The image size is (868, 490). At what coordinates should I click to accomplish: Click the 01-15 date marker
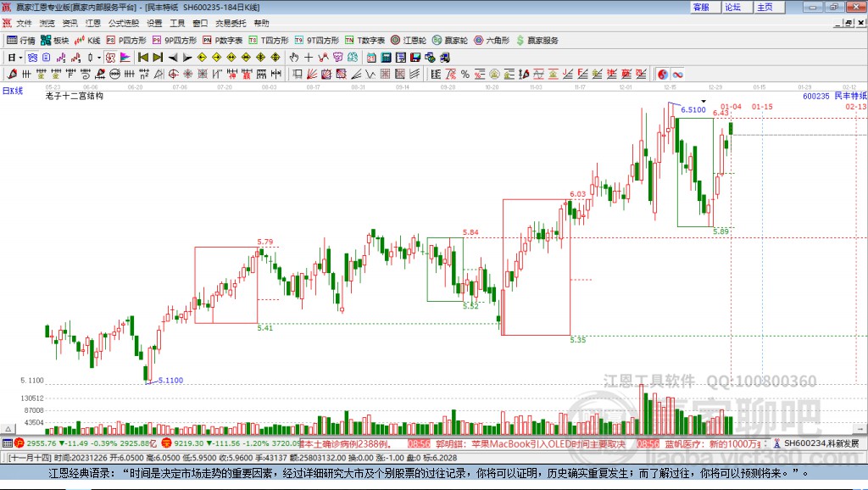pyautogui.click(x=762, y=106)
